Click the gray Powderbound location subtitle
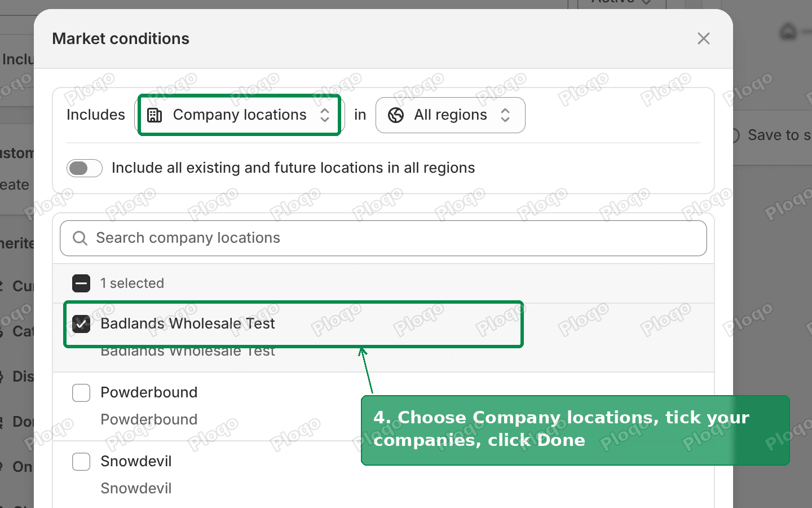The width and height of the screenshot is (812, 508). (x=149, y=419)
